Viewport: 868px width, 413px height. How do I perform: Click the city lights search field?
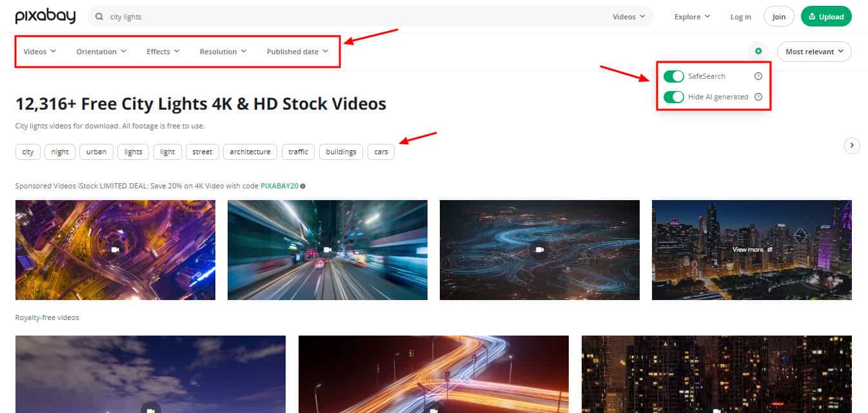tap(355, 17)
